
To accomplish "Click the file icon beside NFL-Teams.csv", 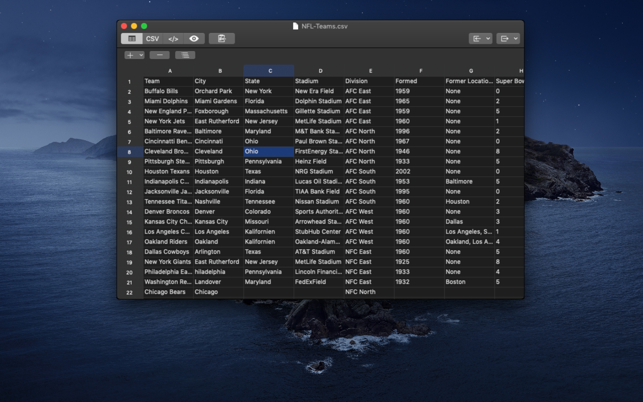I will click(295, 26).
